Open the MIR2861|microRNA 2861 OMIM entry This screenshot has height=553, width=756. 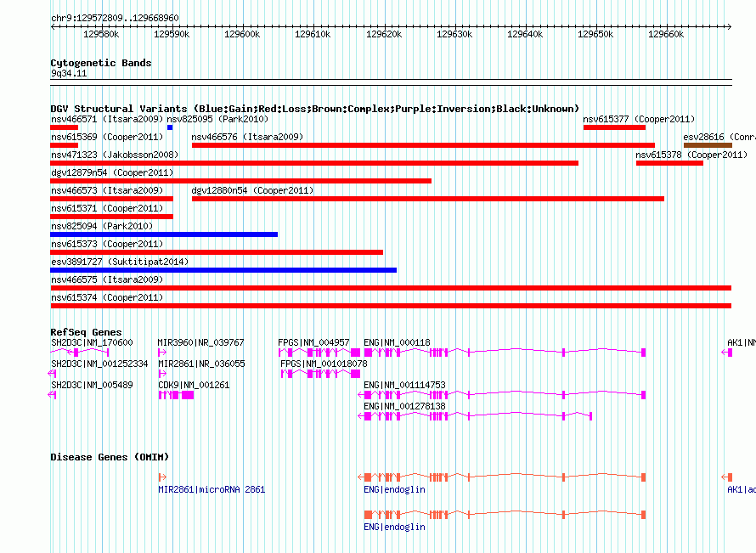[212, 489]
